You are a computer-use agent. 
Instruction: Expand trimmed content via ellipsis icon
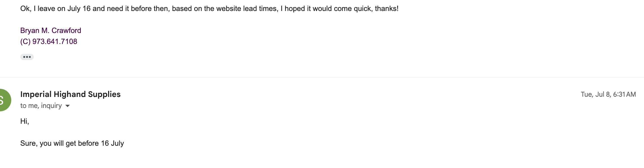click(x=27, y=57)
